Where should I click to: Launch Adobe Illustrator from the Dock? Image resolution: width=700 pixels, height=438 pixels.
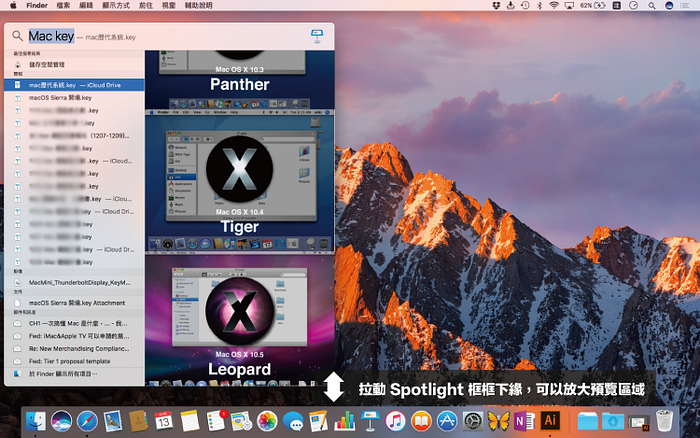(x=550, y=421)
